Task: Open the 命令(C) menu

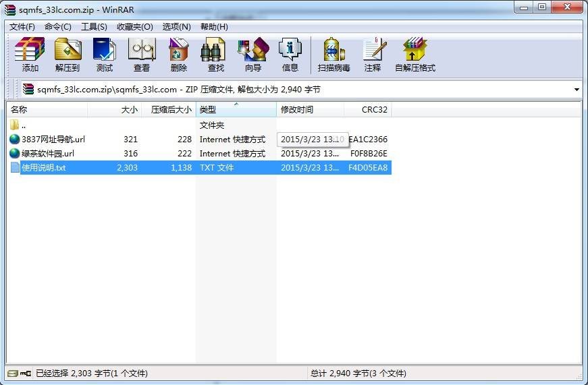Action: point(58,26)
